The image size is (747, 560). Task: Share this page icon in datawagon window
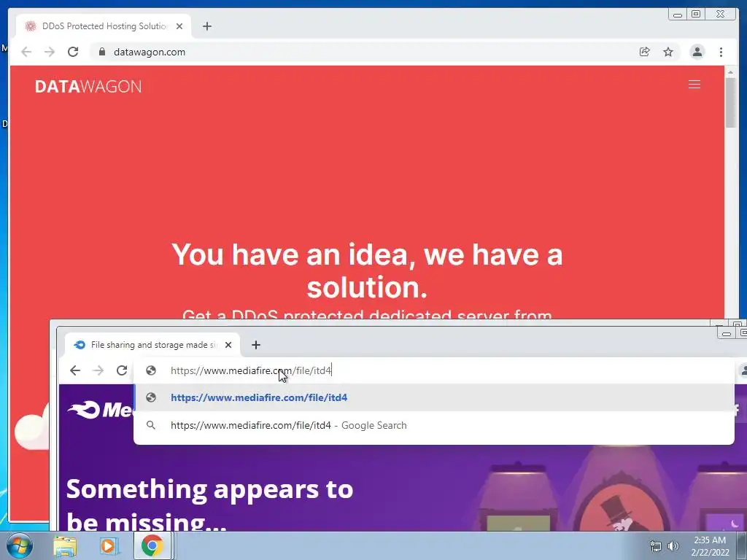click(644, 52)
